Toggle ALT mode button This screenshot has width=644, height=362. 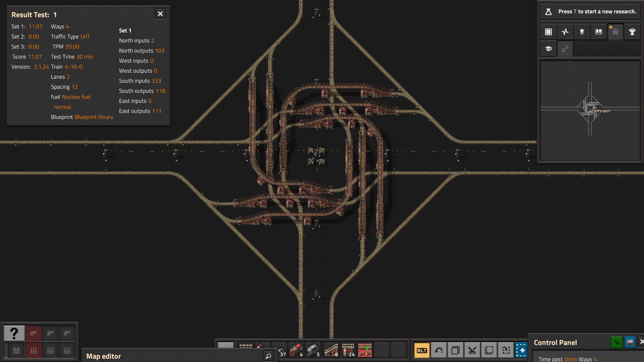[x=422, y=350]
